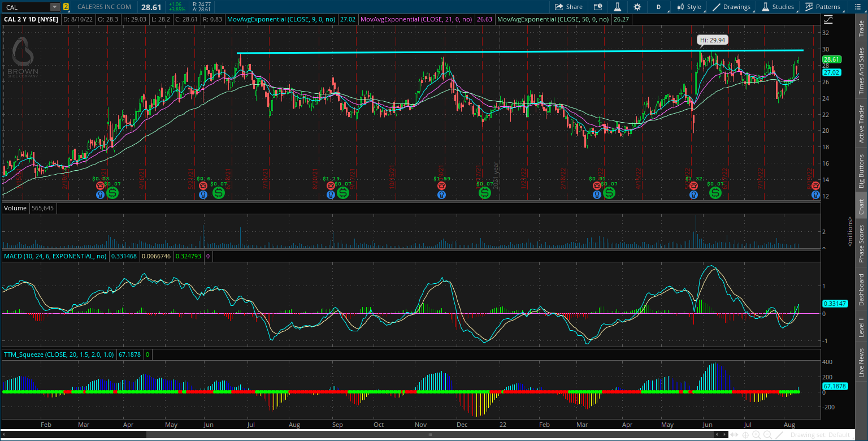Open chart settings with the gear icon
This screenshot has height=441, width=868.
click(637, 7)
